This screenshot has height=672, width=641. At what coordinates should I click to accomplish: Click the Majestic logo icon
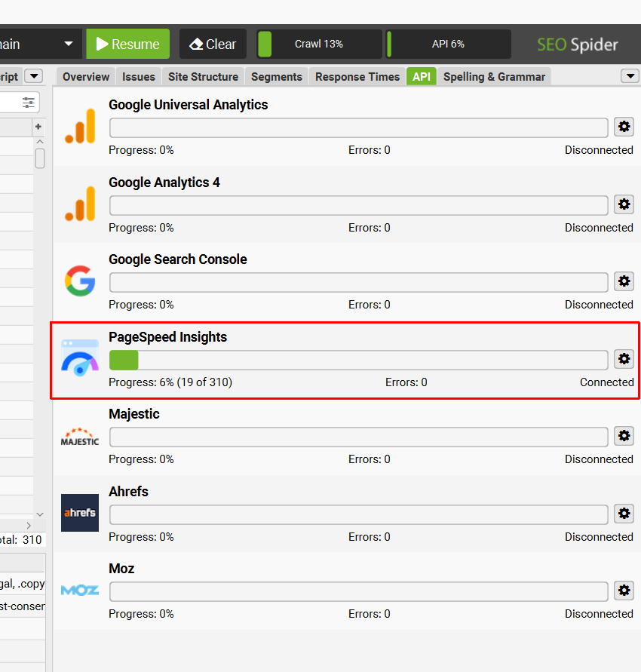coord(80,437)
